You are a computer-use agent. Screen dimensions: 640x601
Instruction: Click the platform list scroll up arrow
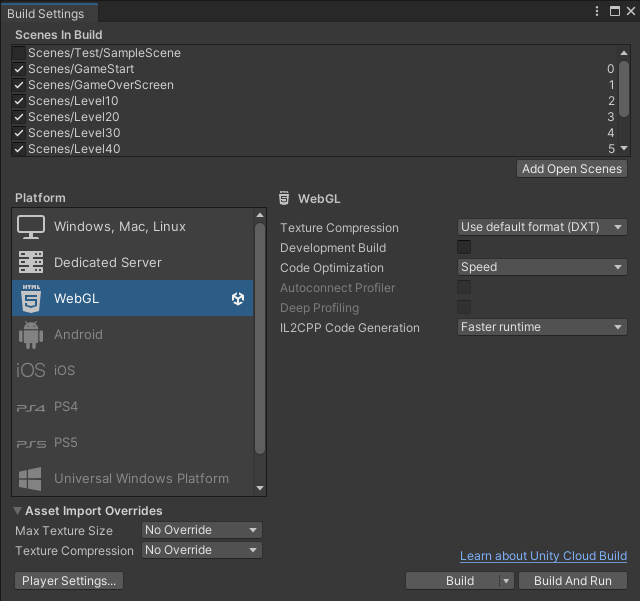point(260,215)
